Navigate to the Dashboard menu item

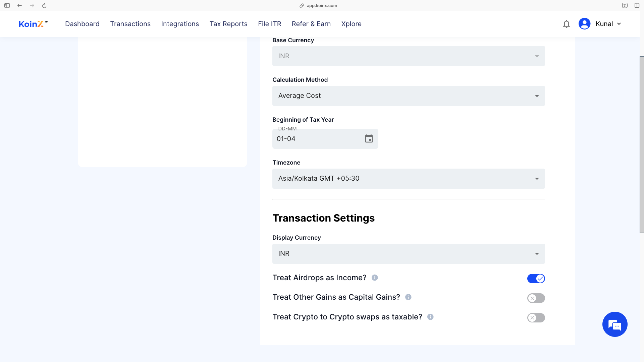click(82, 24)
